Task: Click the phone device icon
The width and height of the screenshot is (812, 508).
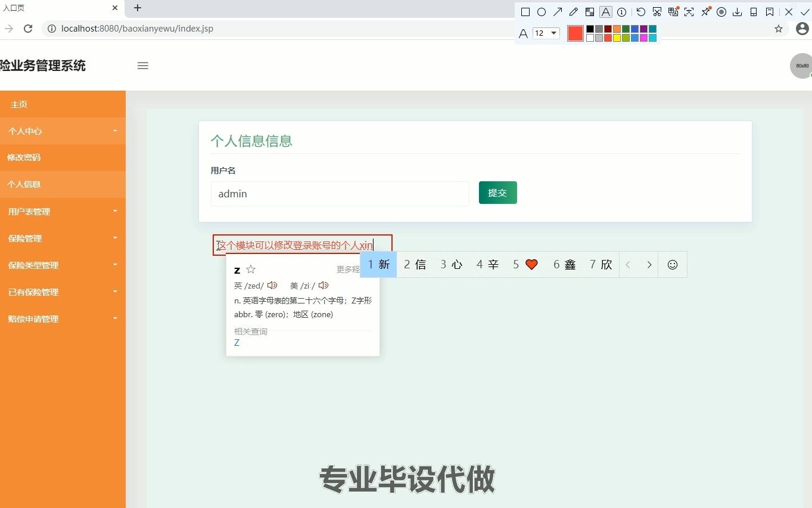Action: pyautogui.click(x=754, y=12)
